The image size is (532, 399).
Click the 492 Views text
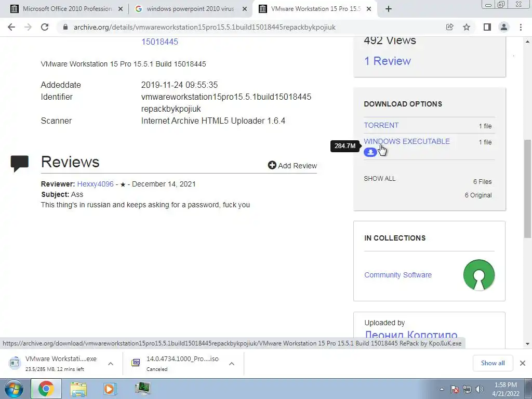tap(390, 41)
